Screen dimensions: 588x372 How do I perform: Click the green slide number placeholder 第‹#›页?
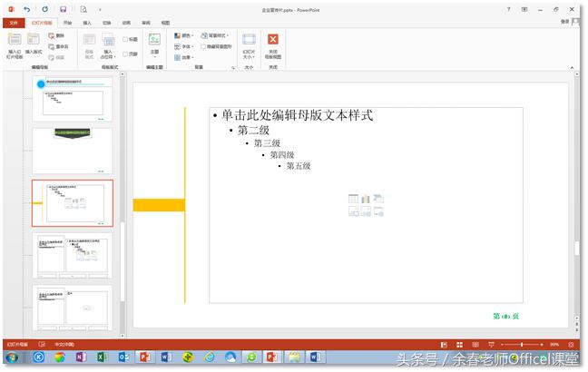pos(505,316)
